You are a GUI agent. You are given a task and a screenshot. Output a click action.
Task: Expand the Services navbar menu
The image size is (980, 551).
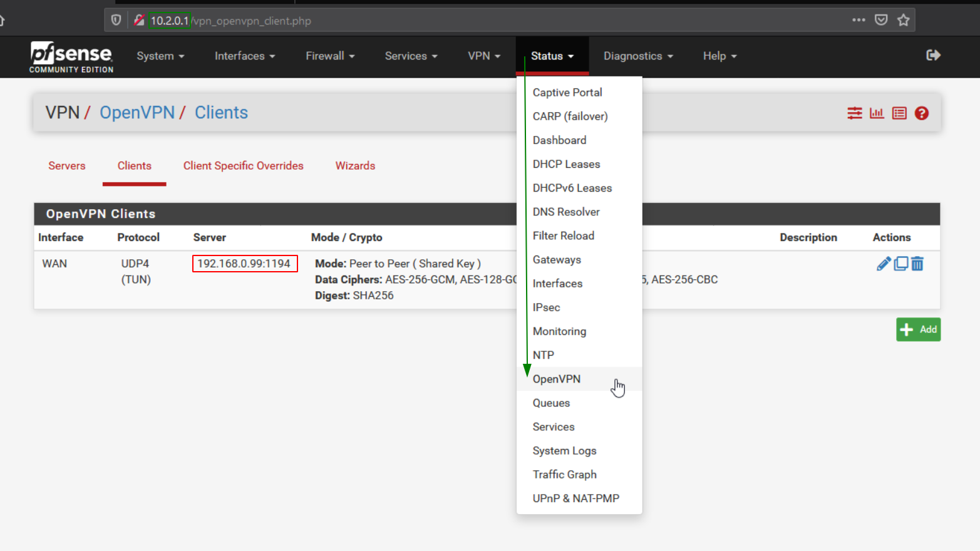tap(411, 56)
